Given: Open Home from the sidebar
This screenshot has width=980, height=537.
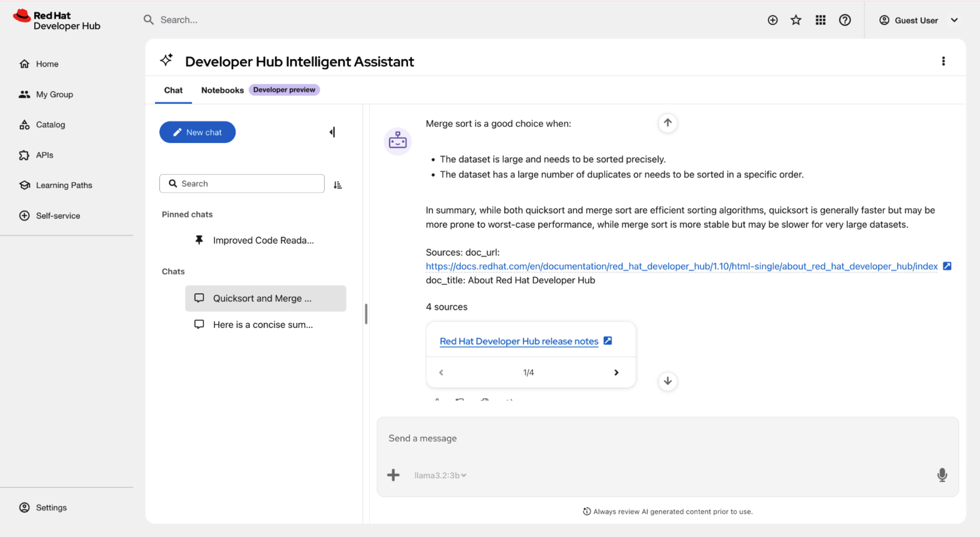Looking at the screenshot, I should (x=38, y=64).
